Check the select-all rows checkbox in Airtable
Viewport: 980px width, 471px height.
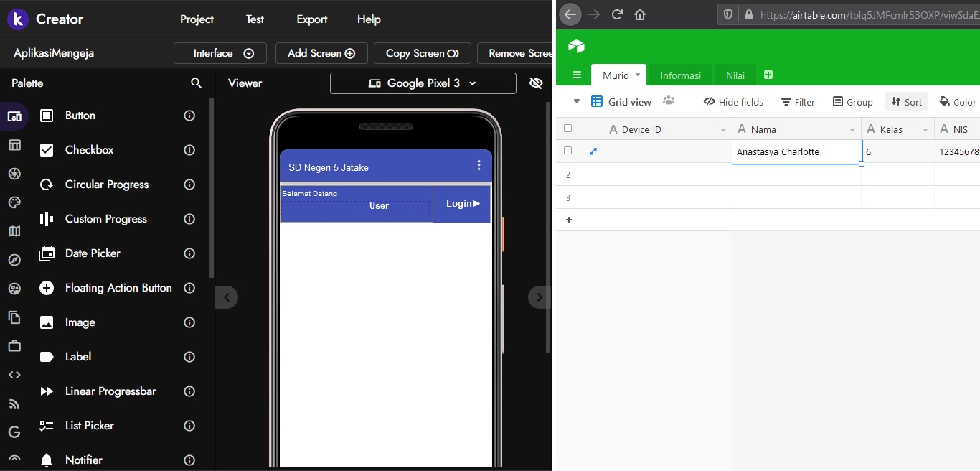point(568,129)
